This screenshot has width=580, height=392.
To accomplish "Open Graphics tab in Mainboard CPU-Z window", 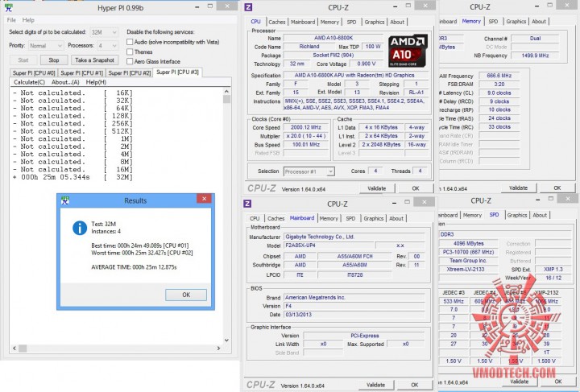I will coord(373,219).
